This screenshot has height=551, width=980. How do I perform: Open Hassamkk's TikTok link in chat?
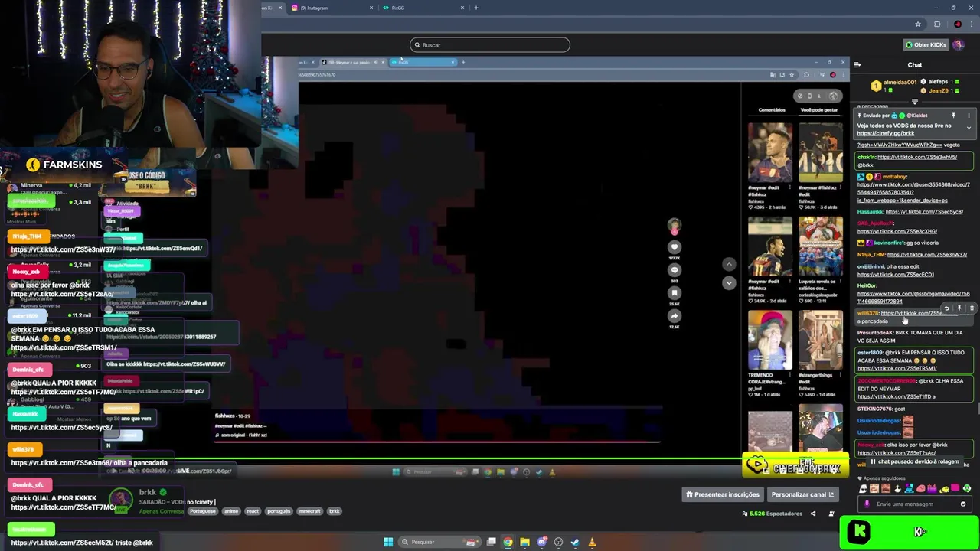pos(926,212)
